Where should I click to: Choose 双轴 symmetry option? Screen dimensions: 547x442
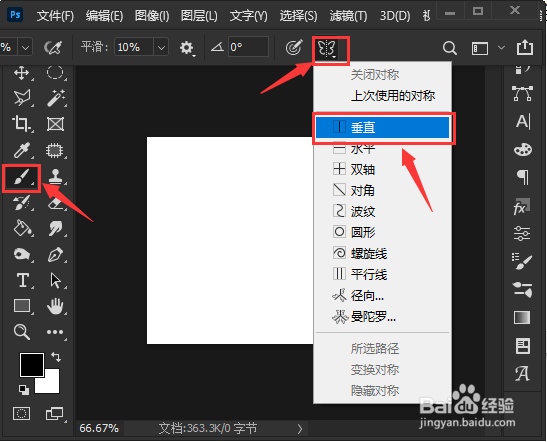point(382,170)
